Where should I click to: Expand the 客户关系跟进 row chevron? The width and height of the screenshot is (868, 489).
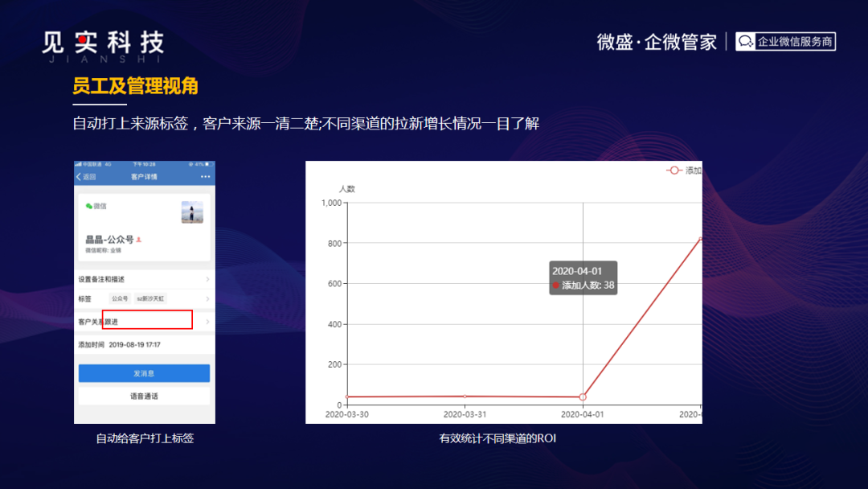pyautogui.click(x=207, y=322)
